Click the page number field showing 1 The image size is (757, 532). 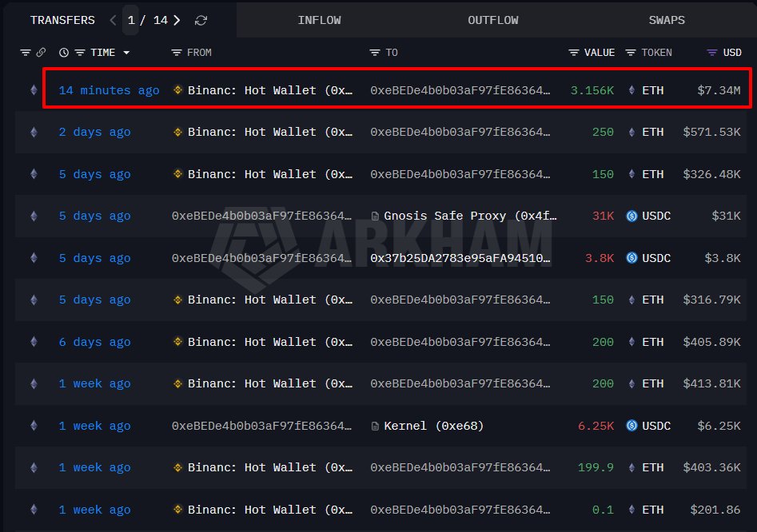click(x=131, y=20)
